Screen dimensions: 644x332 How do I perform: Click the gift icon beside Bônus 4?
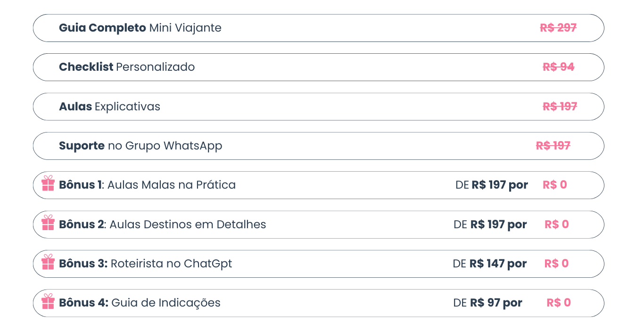[48, 301]
